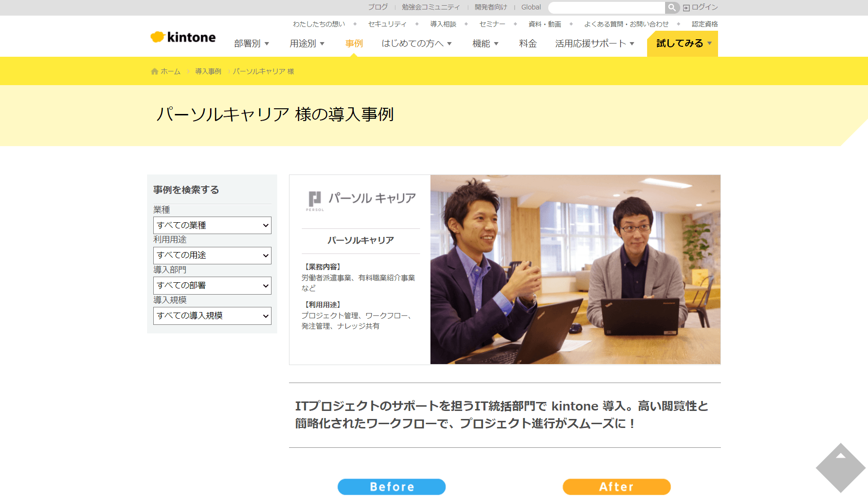
Task: Expand the すべての導入規模 dropdown
Action: point(212,316)
